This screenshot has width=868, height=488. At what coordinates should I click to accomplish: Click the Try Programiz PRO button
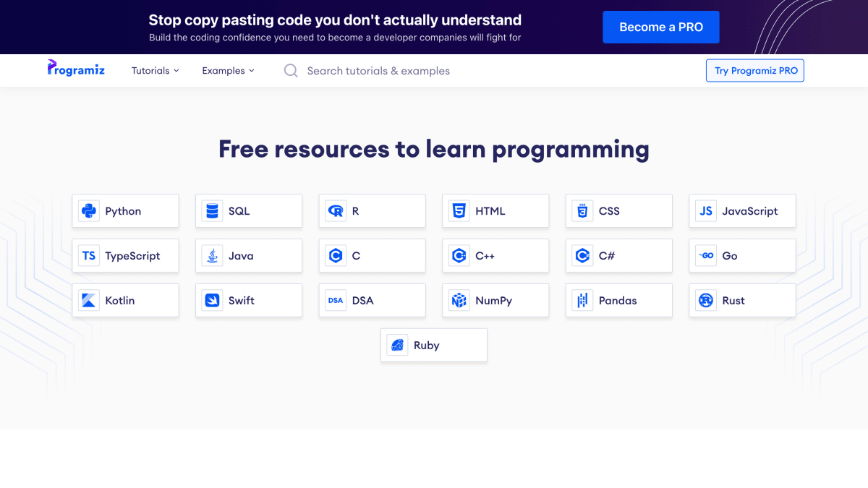pyautogui.click(x=755, y=71)
